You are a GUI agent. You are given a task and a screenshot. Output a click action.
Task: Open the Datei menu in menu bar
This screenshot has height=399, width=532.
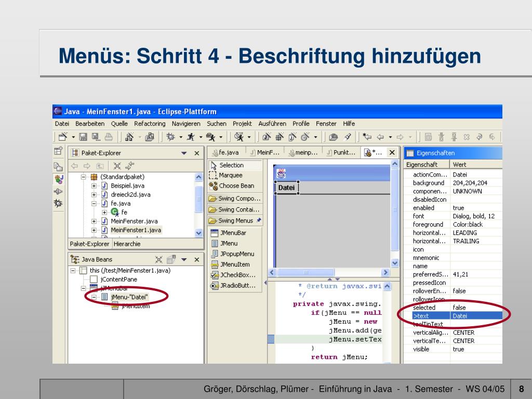pos(62,124)
